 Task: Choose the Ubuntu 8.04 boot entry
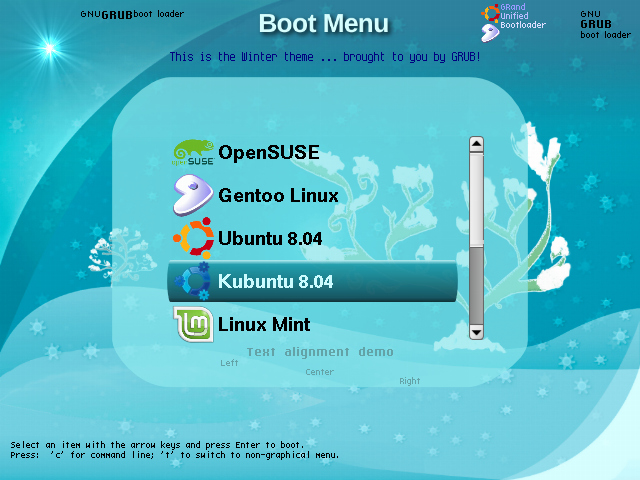(x=312, y=238)
